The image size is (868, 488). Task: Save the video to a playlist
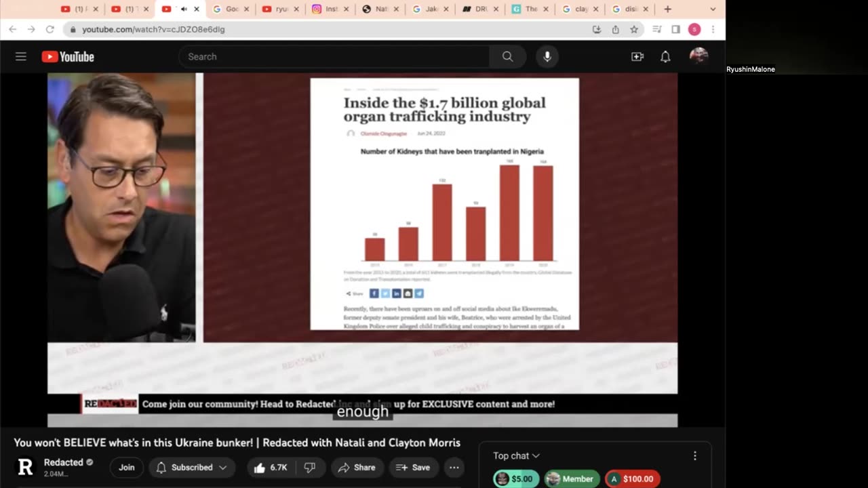tap(413, 468)
